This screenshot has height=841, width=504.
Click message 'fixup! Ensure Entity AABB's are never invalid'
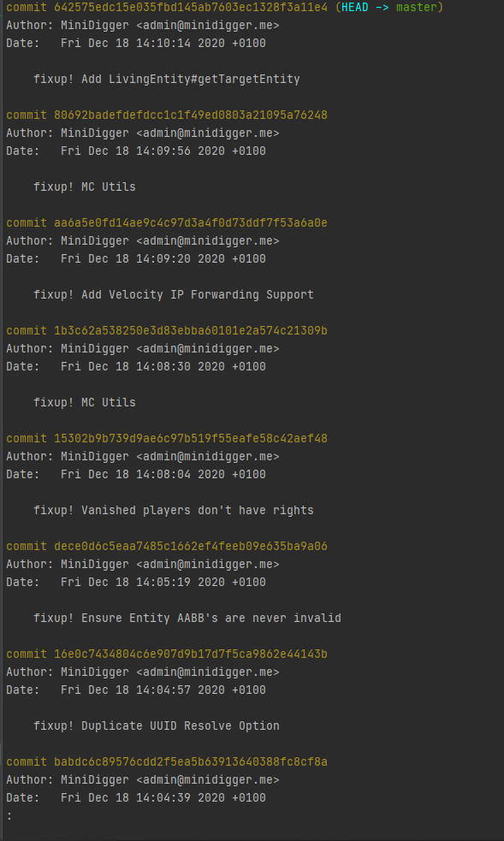[x=187, y=619]
